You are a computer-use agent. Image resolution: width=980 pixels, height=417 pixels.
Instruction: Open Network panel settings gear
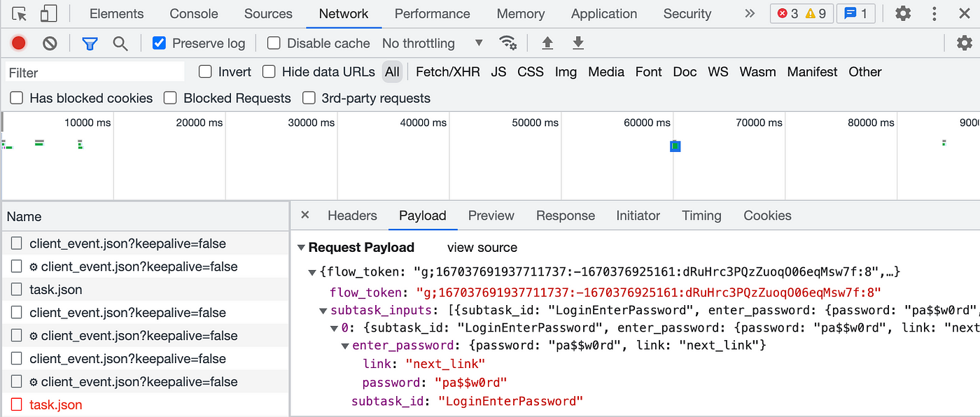click(x=965, y=43)
